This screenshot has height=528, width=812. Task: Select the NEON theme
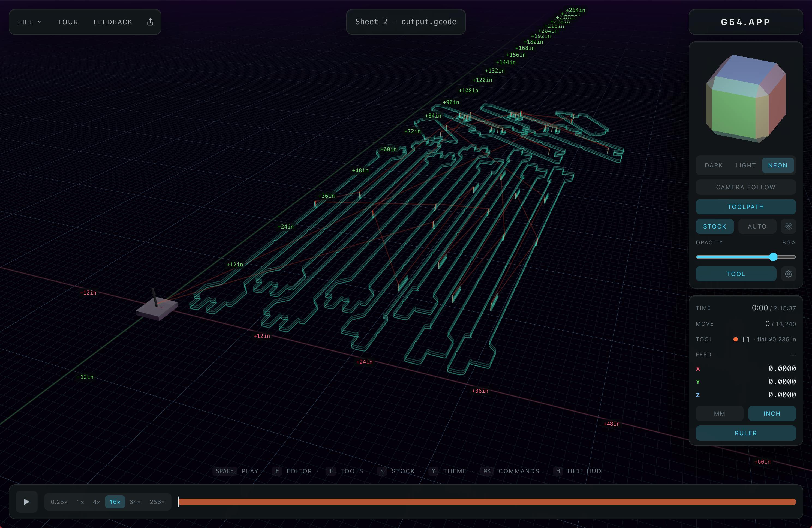[x=778, y=165]
